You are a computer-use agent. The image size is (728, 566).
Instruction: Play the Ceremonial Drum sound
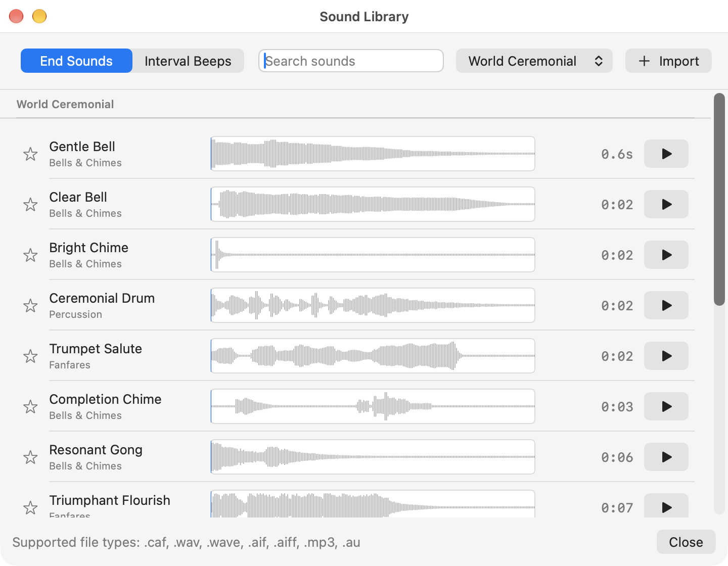(666, 305)
